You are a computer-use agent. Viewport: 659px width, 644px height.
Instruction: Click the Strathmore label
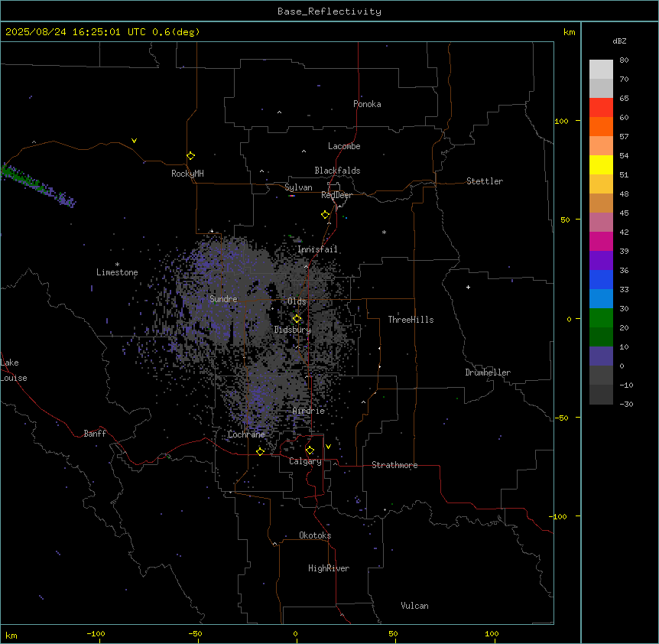[394, 465]
